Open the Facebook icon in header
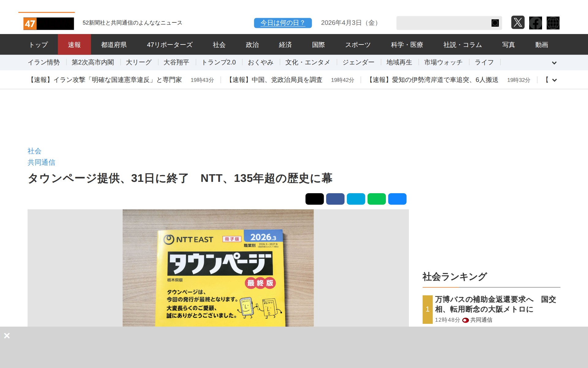 (535, 23)
